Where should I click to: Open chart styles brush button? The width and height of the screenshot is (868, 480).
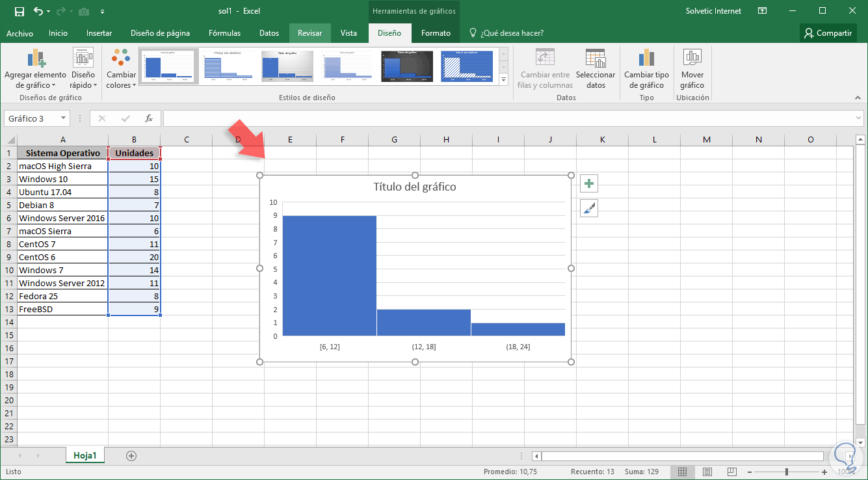point(589,208)
